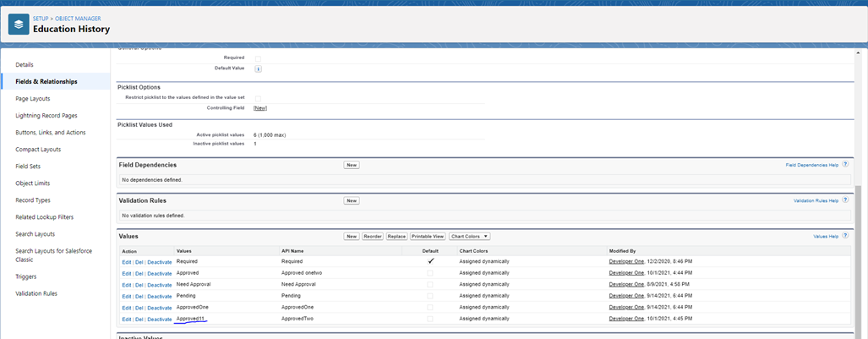Open Fields & Relationships in the sidebar
This screenshot has height=339, width=868.
click(46, 81)
